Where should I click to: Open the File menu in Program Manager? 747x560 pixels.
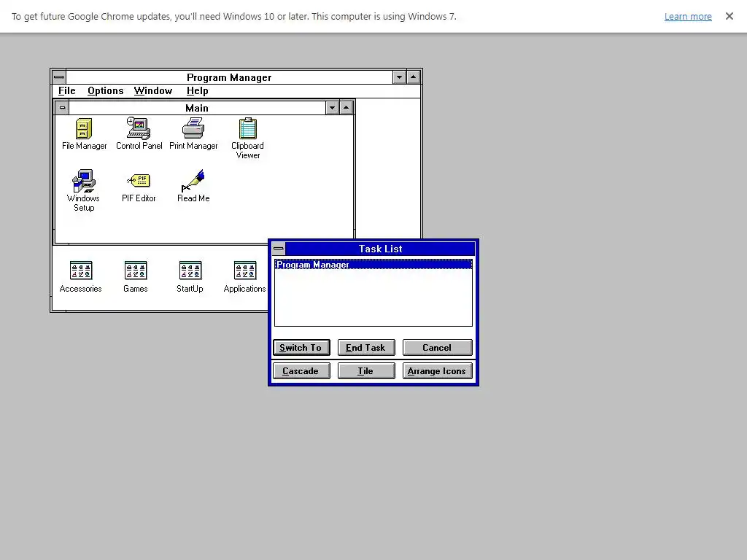point(66,91)
